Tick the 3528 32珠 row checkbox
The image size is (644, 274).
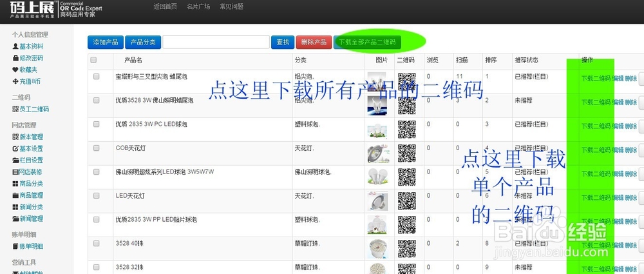(96, 267)
